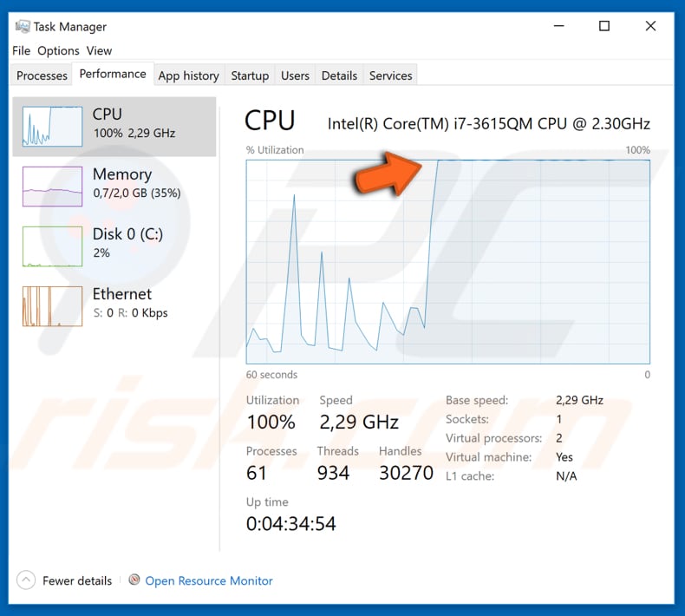The height and width of the screenshot is (616, 685).
Task: Go to the Users tab
Action: pyautogui.click(x=295, y=75)
